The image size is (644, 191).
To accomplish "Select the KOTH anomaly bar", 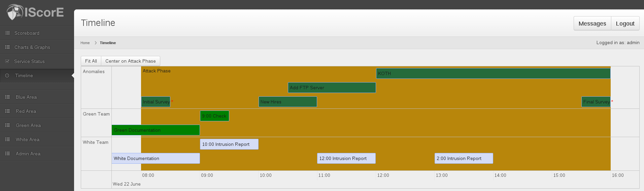I will 493,73.
